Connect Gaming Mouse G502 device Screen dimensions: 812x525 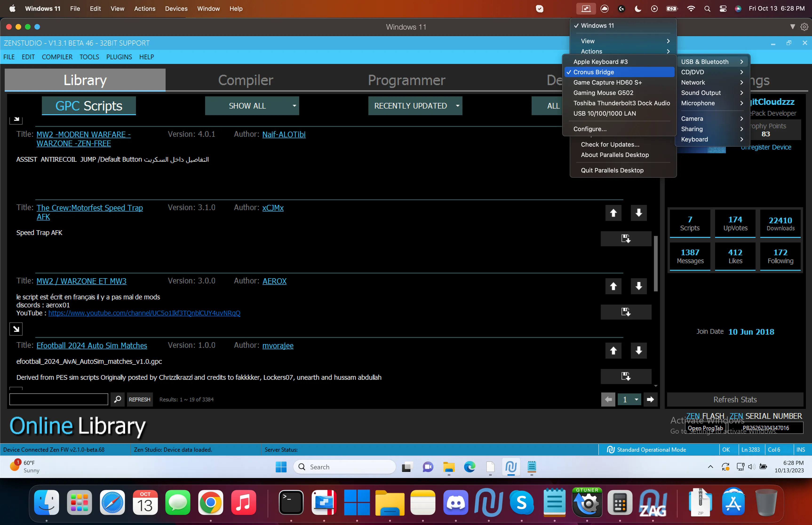(x=619, y=93)
